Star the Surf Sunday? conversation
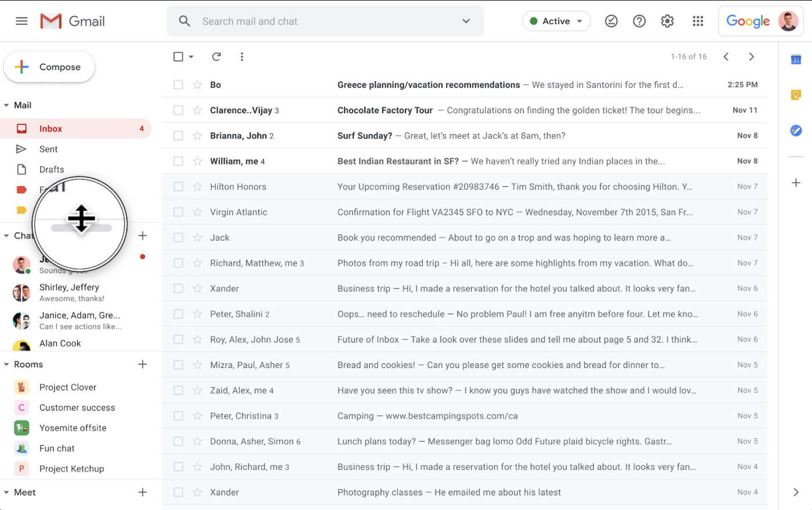Image resolution: width=812 pixels, height=510 pixels. pyautogui.click(x=197, y=135)
